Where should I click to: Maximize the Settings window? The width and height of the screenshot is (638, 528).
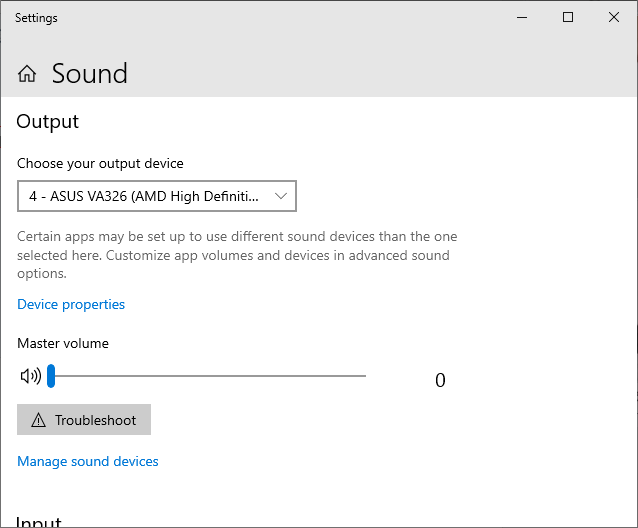[x=568, y=17]
